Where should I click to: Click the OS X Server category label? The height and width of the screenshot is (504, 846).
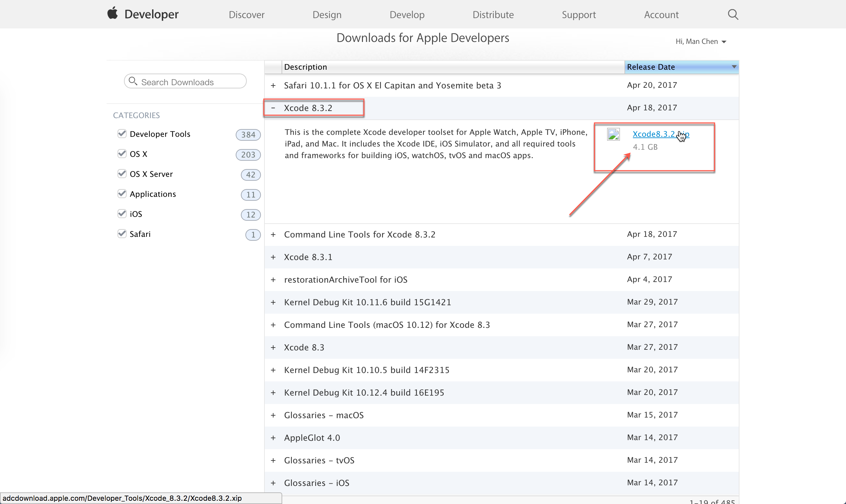tap(151, 174)
